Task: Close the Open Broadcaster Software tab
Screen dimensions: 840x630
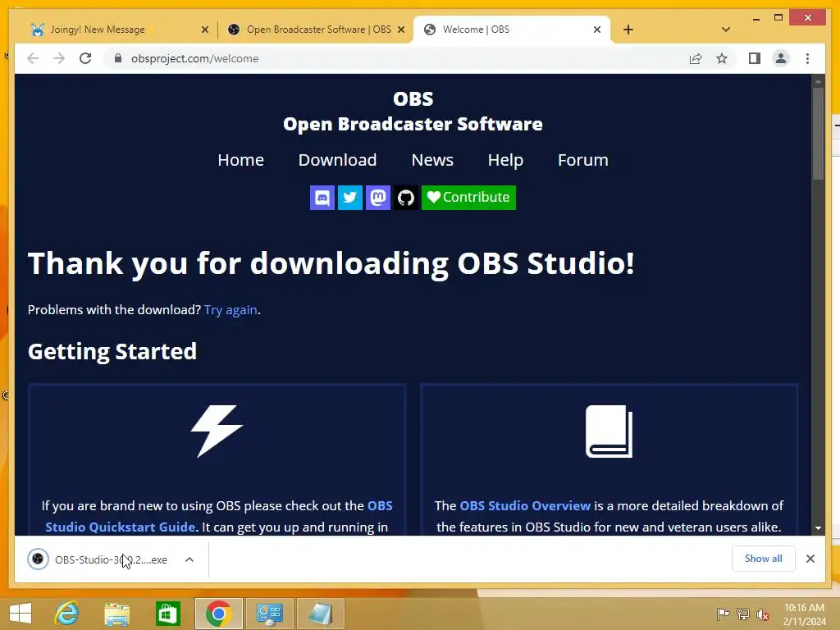Action: [400, 30]
